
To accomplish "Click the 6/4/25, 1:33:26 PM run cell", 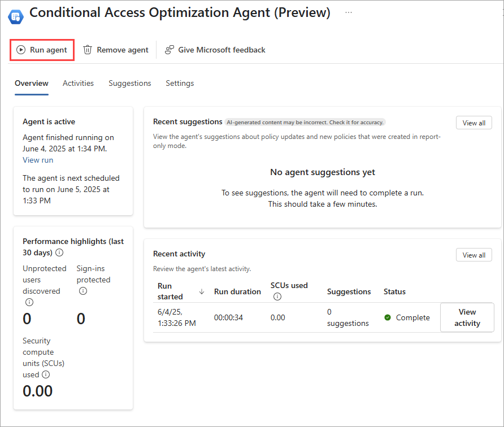I will (176, 317).
